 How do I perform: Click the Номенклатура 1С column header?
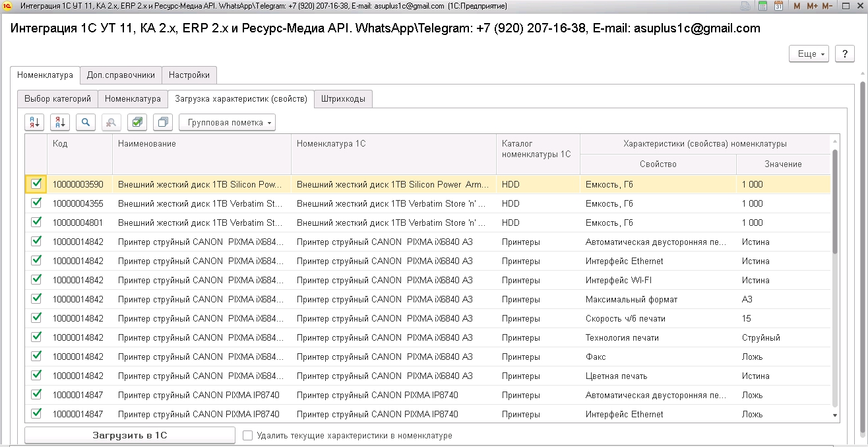point(394,154)
